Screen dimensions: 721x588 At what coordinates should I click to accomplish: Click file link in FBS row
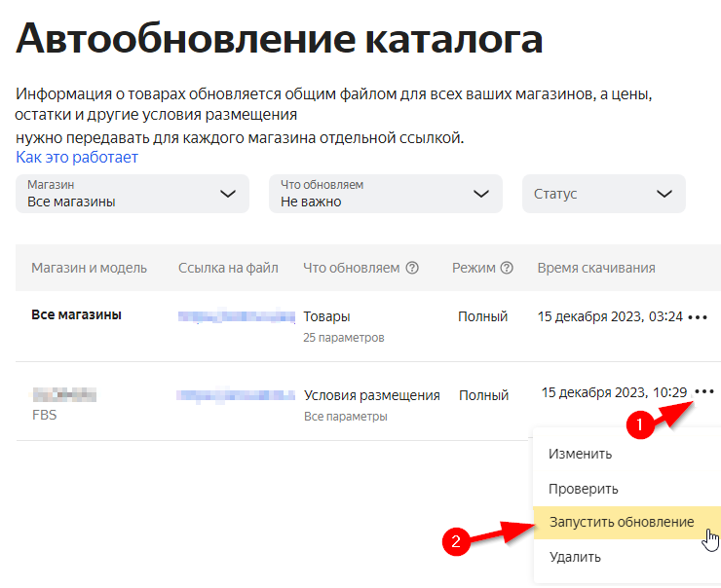[236, 395]
